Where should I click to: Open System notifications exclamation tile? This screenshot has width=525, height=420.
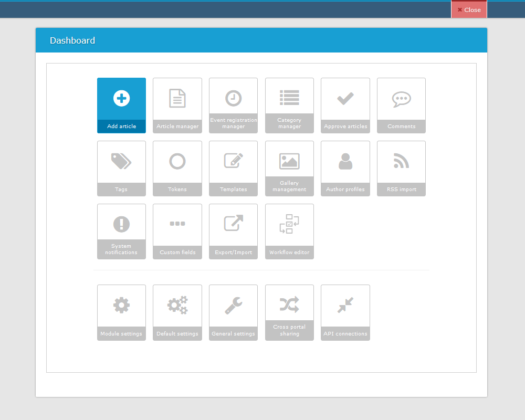coord(121,231)
